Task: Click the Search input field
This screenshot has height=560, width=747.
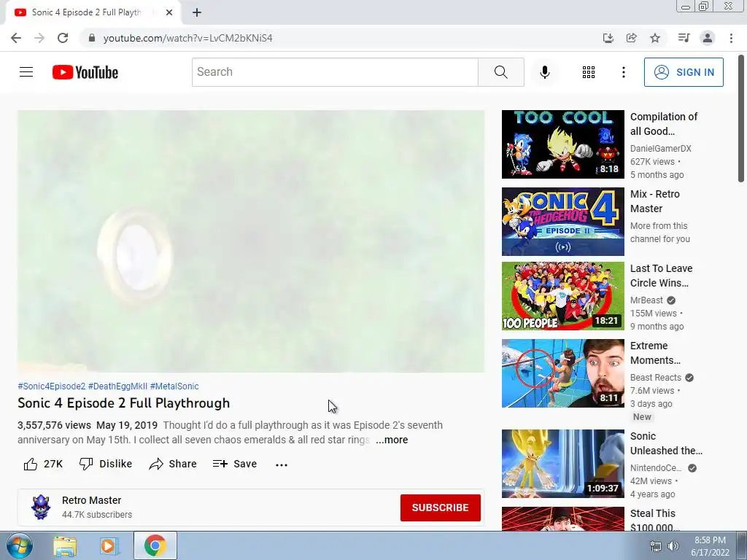Action: 335,72
